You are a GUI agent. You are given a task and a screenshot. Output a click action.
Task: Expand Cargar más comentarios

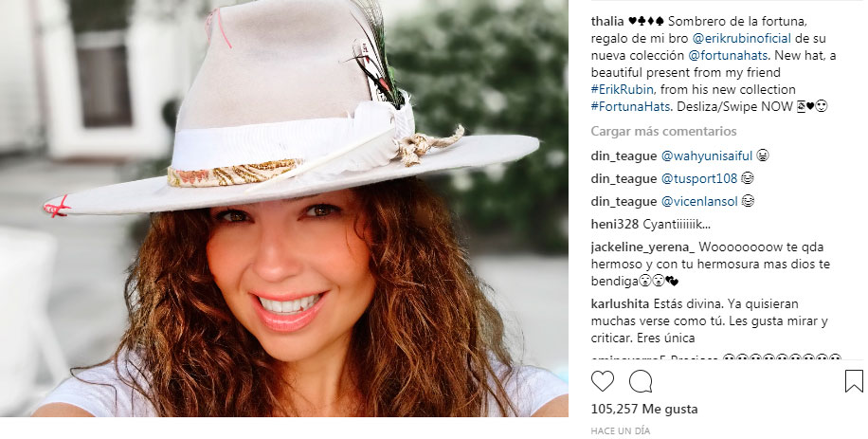[663, 131]
